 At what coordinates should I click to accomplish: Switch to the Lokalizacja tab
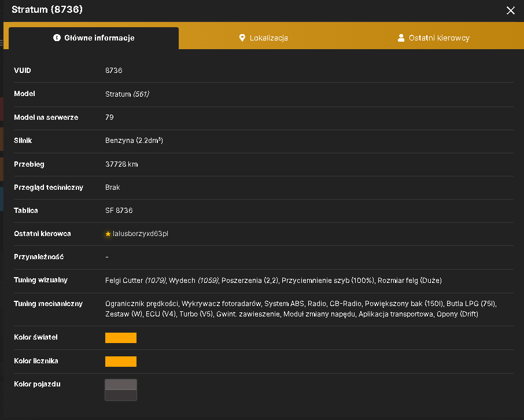pos(264,38)
